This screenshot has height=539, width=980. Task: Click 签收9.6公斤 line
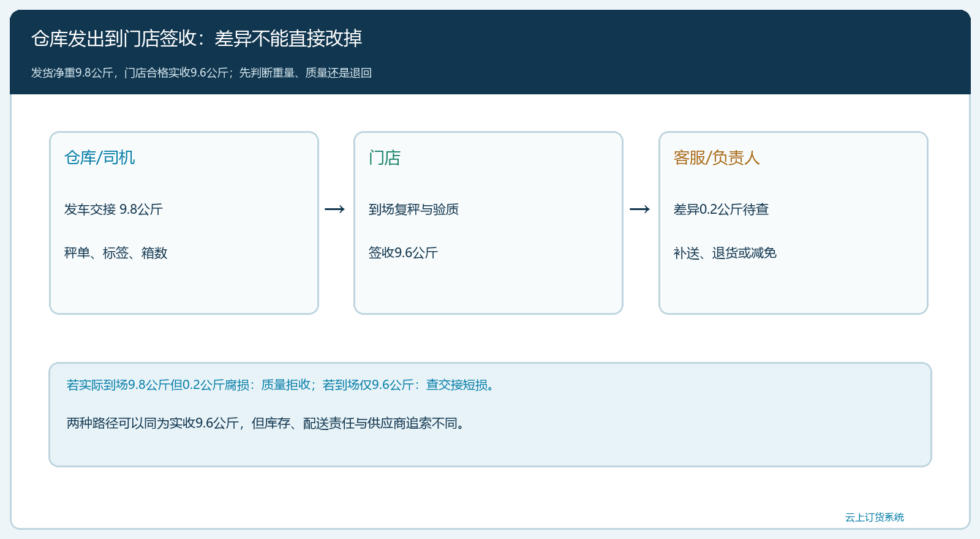click(404, 253)
